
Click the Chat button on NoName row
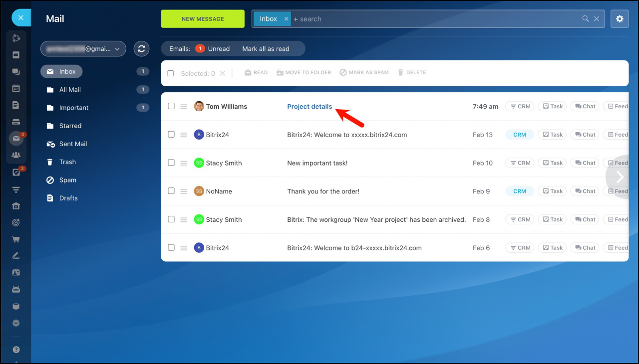585,191
